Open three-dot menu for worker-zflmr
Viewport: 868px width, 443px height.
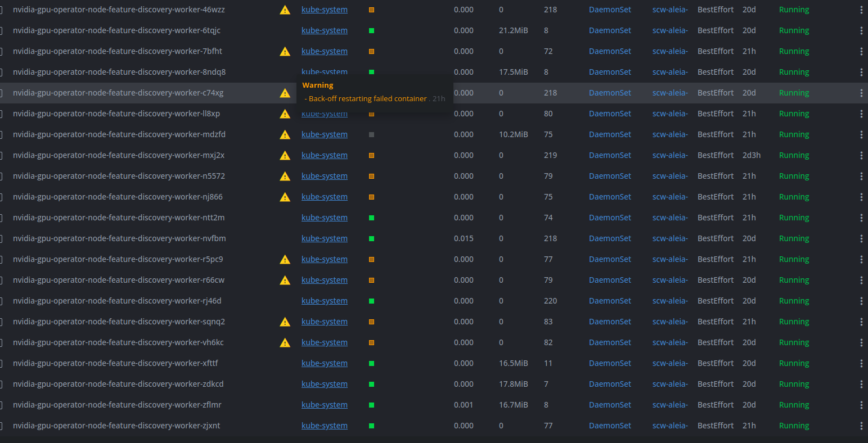coord(861,405)
